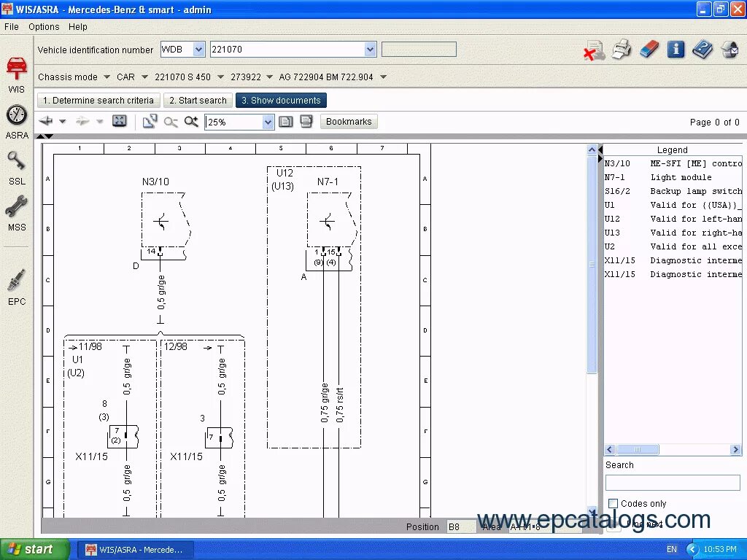Click the diagram vertical scrollbar thumb
Screen dimensions: 747x560
pos(592,264)
